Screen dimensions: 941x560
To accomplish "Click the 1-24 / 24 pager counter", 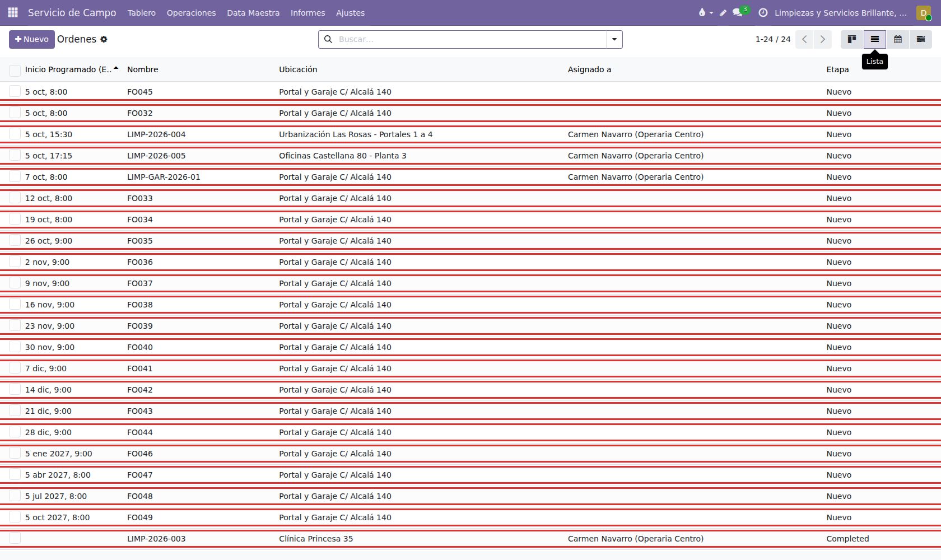I will tap(773, 39).
